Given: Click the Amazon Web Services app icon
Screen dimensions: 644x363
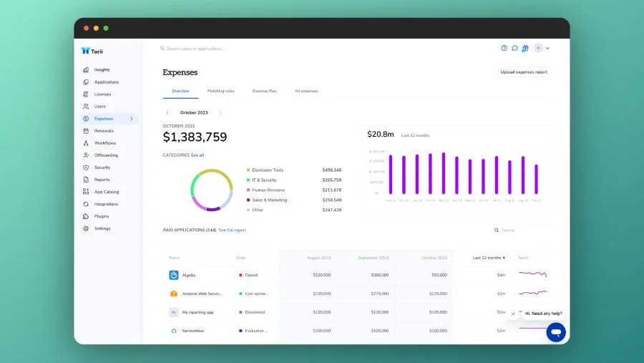Looking at the screenshot, I should pos(174,294).
